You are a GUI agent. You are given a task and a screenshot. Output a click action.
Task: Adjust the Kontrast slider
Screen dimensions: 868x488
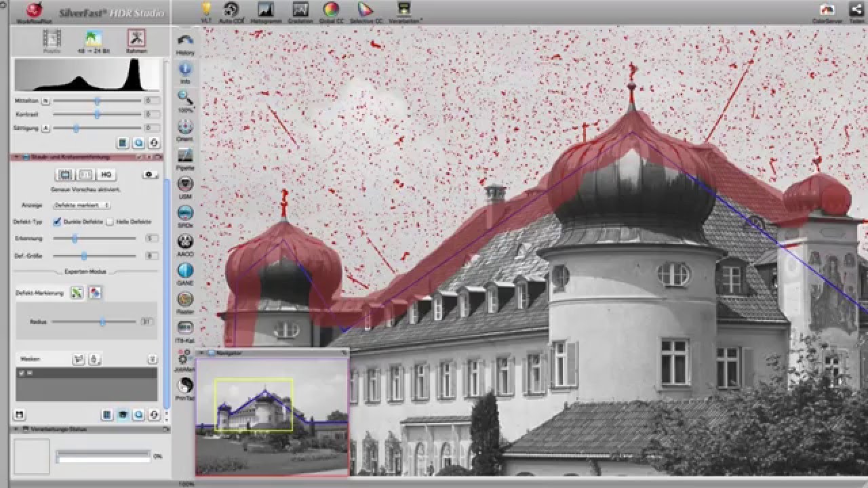click(97, 114)
